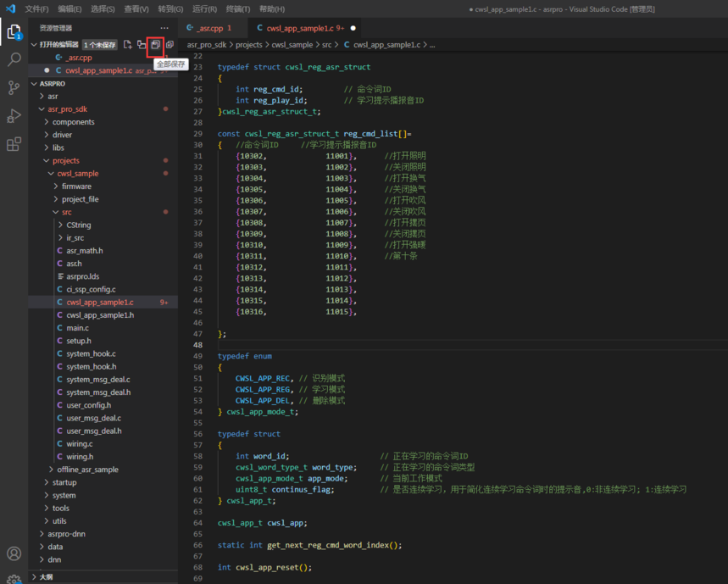Open the 选择(S) menu

tap(103, 8)
